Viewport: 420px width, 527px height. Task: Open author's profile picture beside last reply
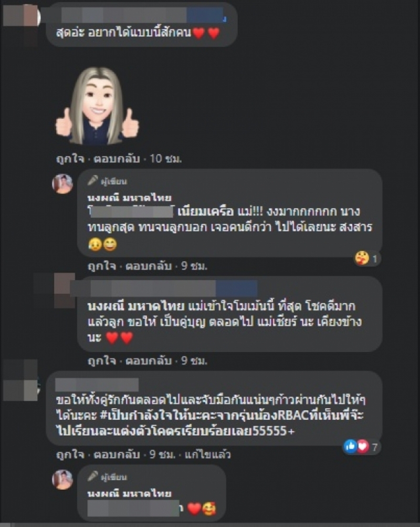tap(62, 480)
